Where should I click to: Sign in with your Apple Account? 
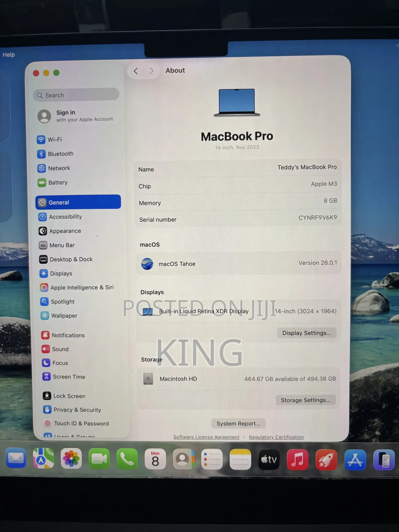pos(75,116)
